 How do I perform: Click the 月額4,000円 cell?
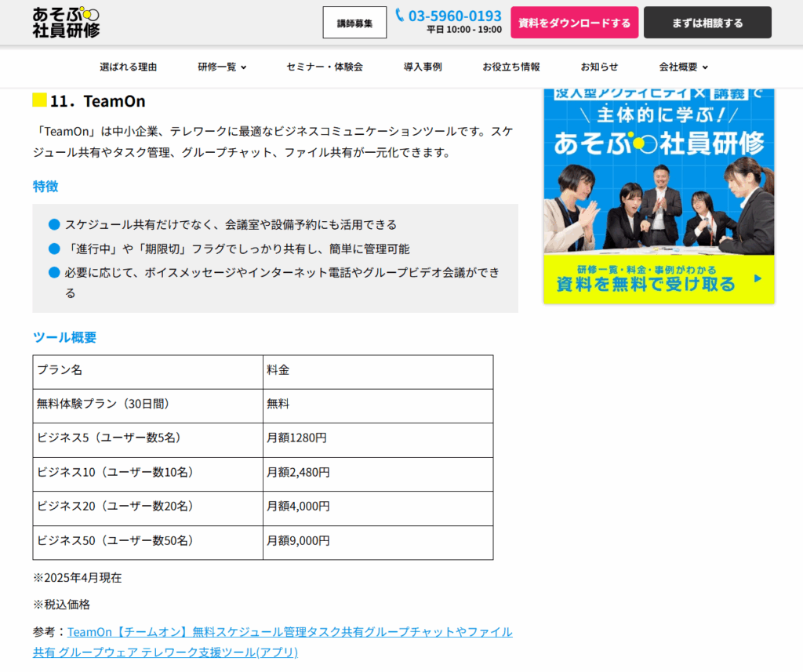[x=378, y=508]
